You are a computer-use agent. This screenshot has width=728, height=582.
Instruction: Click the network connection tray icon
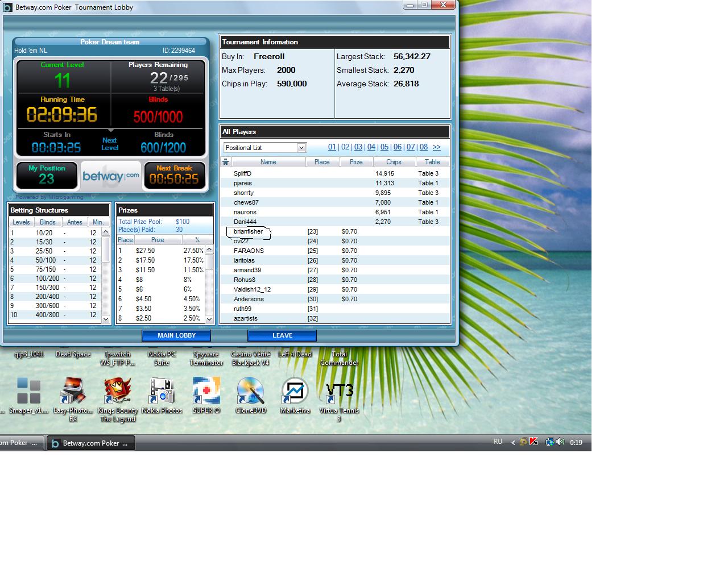549,442
